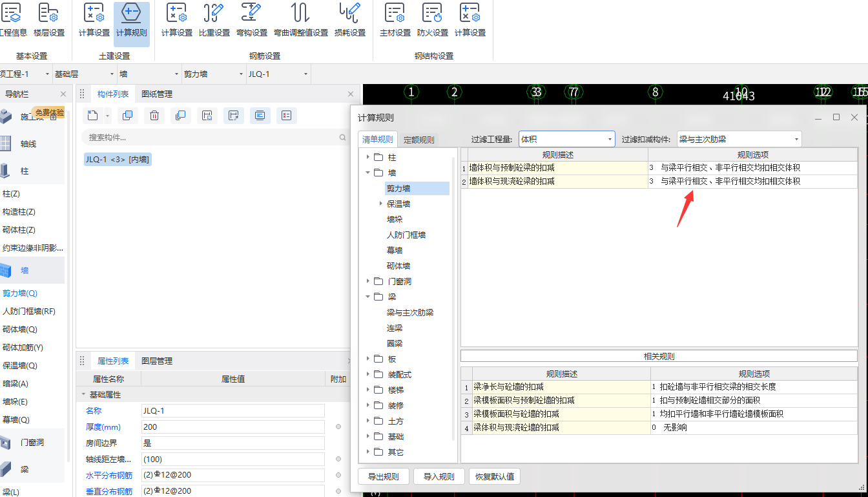Click the inter-floor copy icon in 构件列表

coord(181,116)
